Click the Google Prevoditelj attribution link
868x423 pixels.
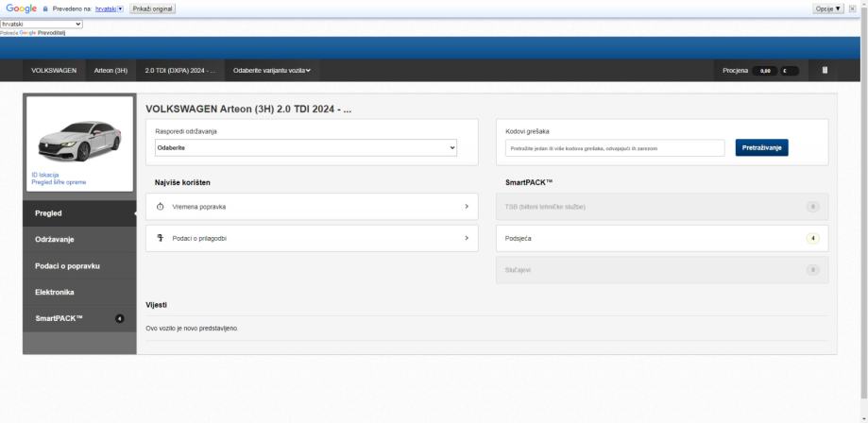coord(43,33)
